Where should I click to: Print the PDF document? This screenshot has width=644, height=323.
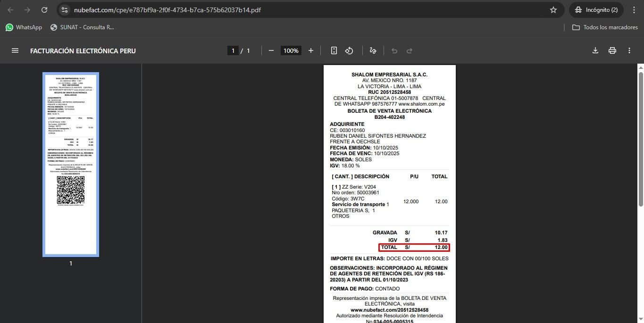[x=612, y=50]
